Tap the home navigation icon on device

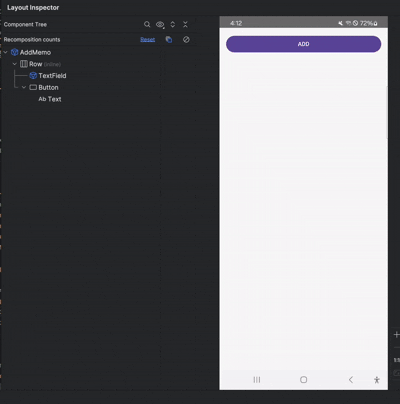tap(303, 380)
